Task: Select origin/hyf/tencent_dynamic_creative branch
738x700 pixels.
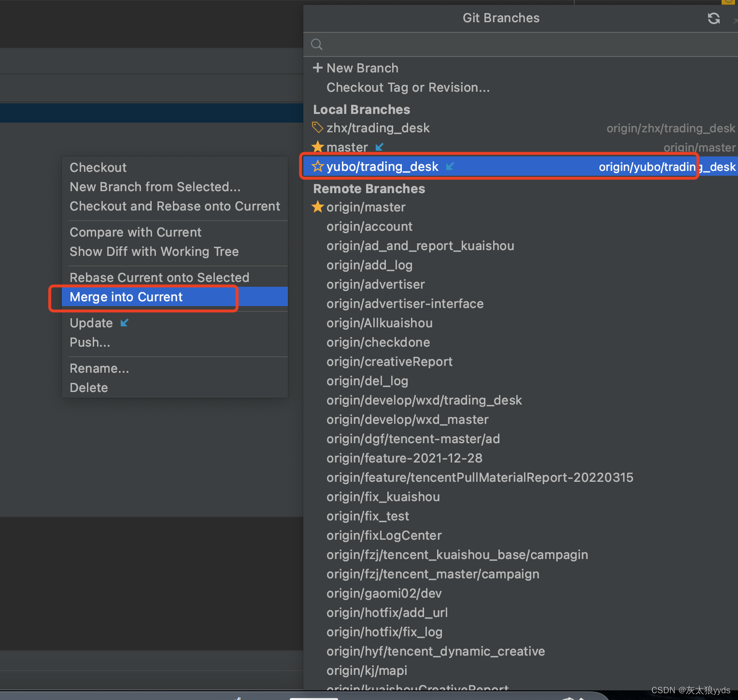Action: pos(436,651)
